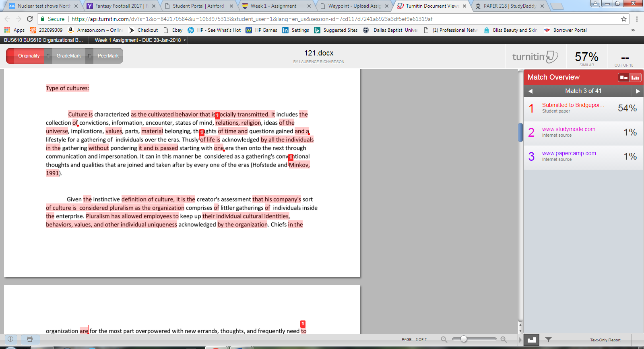Bookmark this page with the star icon
This screenshot has height=349, width=644.
624,19
